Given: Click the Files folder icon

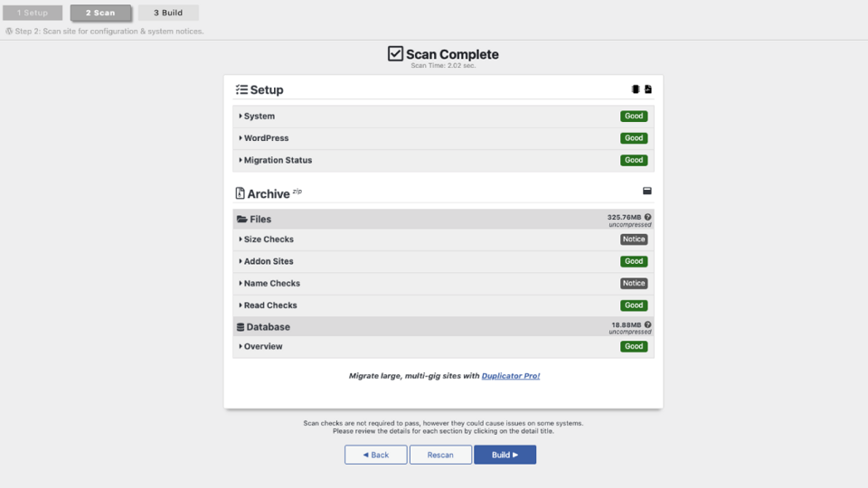Looking at the screenshot, I should (x=242, y=219).
